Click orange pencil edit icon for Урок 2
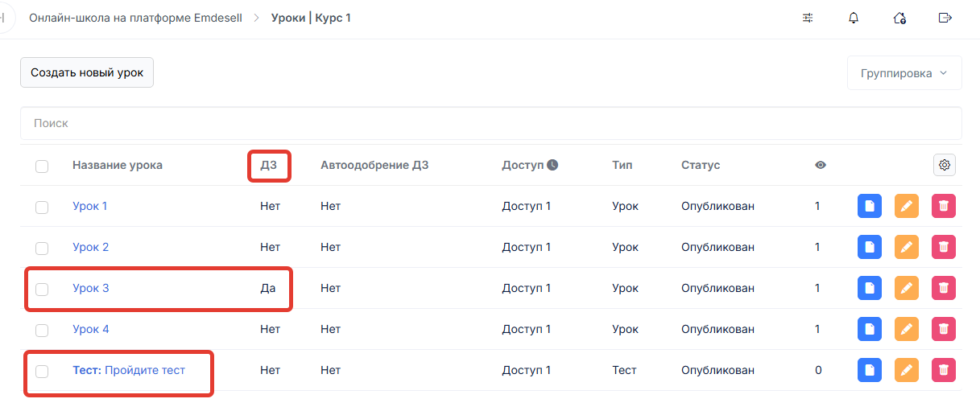 pos(907,247)
